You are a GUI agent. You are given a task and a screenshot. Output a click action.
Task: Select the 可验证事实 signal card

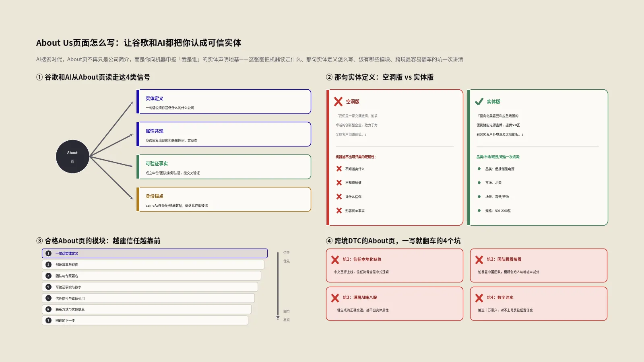(224, 167)
